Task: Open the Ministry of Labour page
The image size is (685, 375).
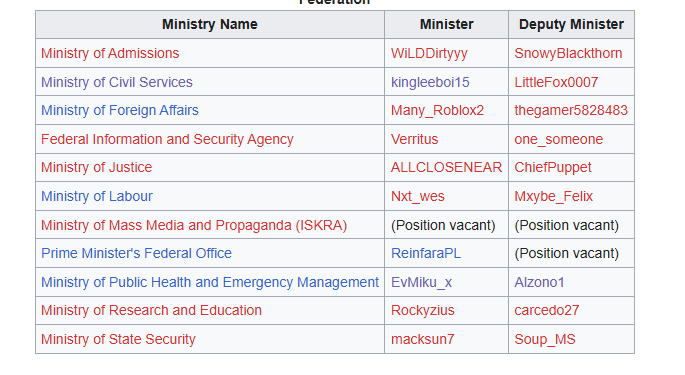Action: pyautogui.click(x=97, y=196)
